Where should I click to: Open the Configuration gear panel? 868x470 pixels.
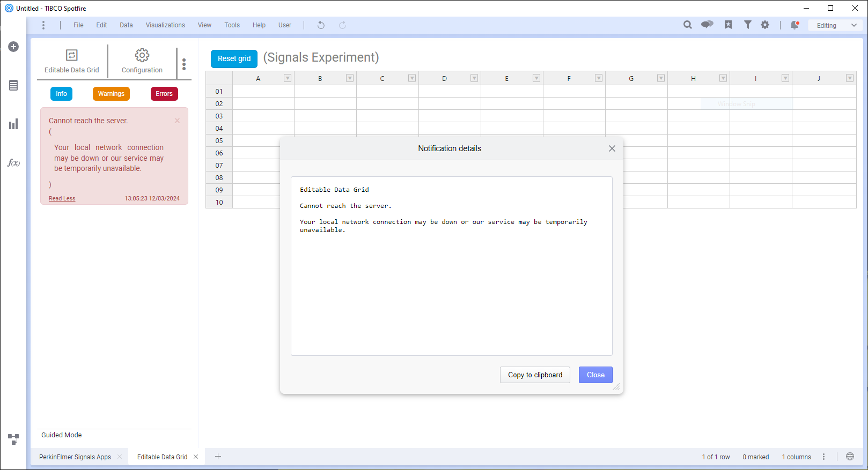pyautogui.click(x=142, y=61)
